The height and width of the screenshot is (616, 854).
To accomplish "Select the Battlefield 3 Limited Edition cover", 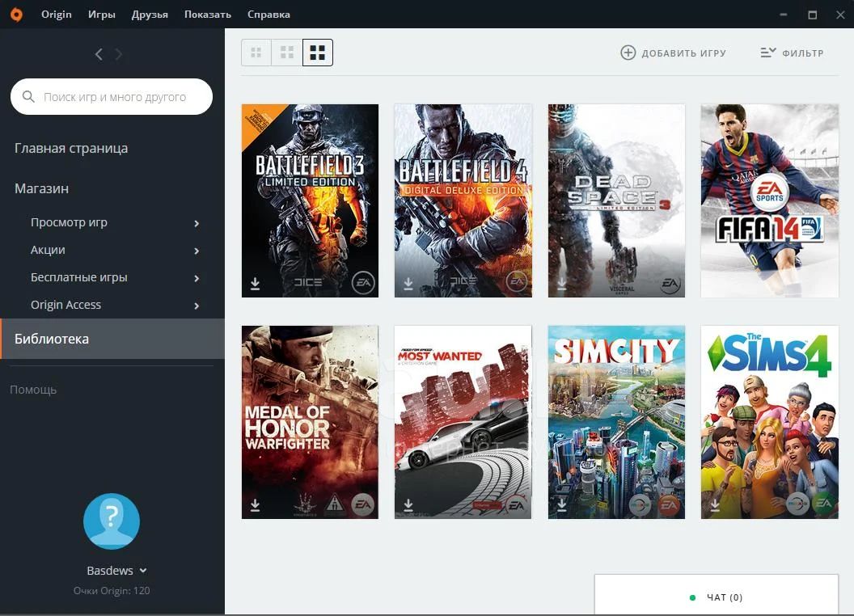I will click(310, 200).
